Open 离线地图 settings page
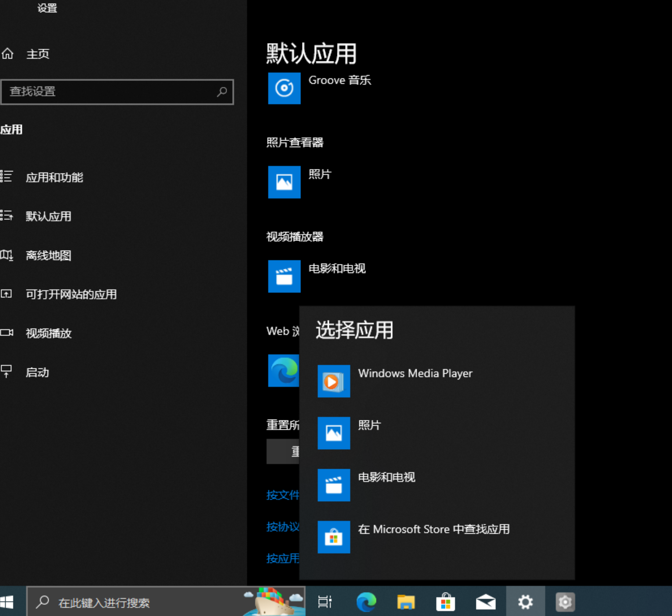Image resolution: width=672 pixels, height=616 pixels. point(49,255)
